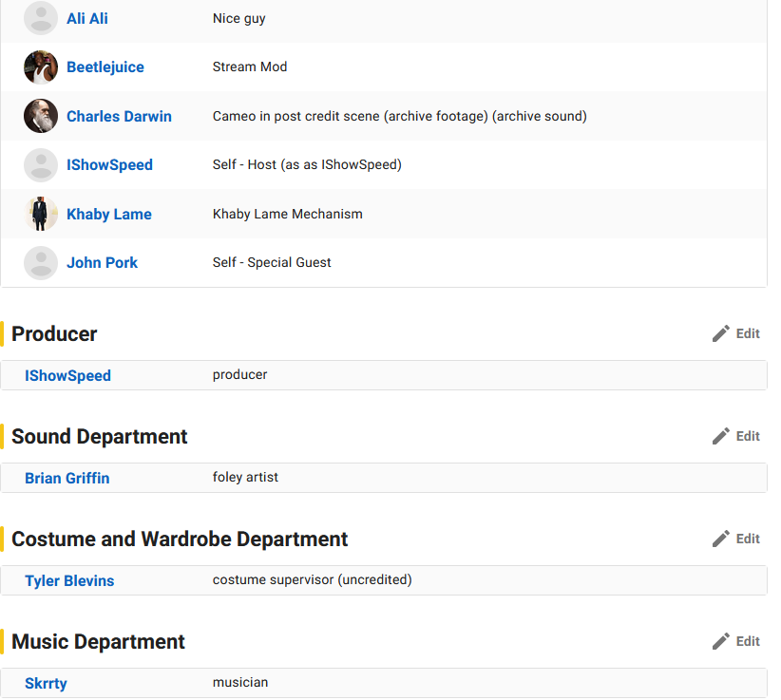The height and width of the screenshot is (700, 781).
Task: Click IShowSpeed's default avatar icon in cast
Action: 41,165
